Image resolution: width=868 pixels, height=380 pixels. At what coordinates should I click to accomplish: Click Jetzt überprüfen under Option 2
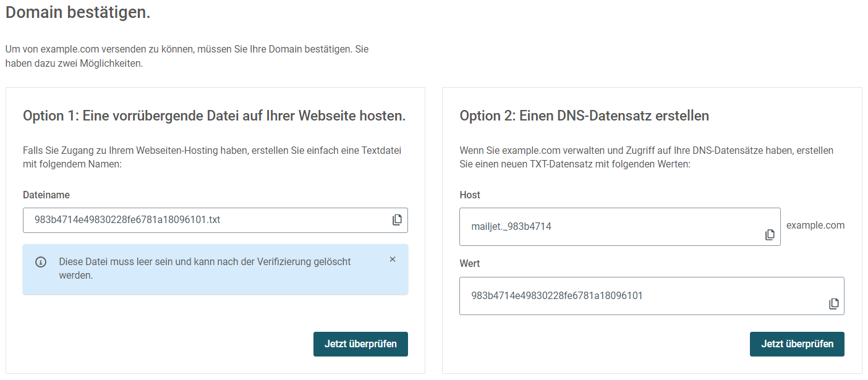pyautogui.click(x=797, y=344)
